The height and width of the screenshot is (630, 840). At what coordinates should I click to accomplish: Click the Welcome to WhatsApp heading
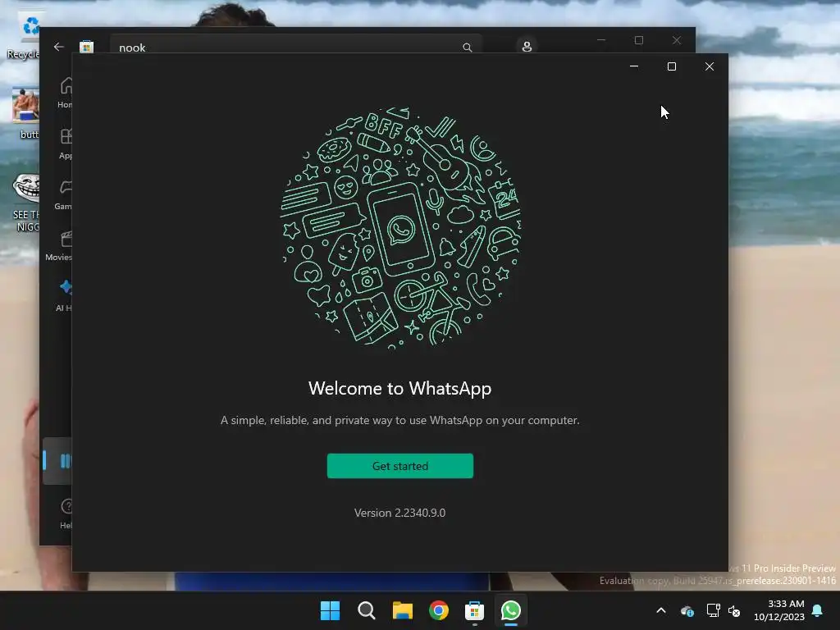click(x=399, y=388)
